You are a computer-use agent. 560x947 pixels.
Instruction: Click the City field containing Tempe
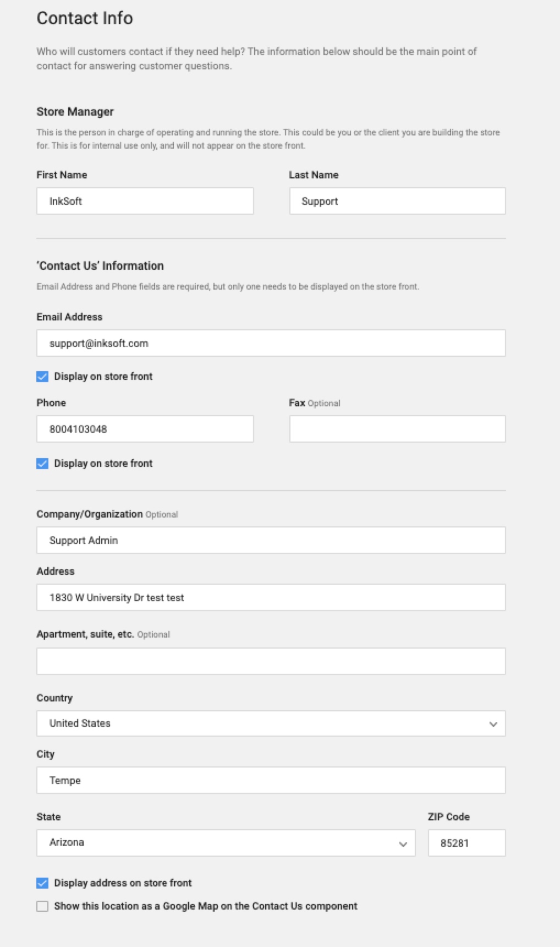click(x=271, y=780)
